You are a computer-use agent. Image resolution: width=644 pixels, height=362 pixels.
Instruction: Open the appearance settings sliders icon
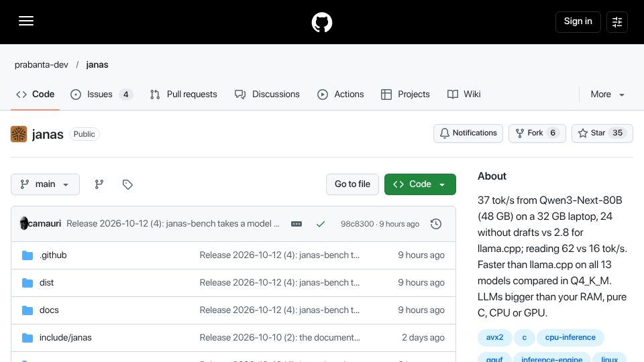coord(617,22)
